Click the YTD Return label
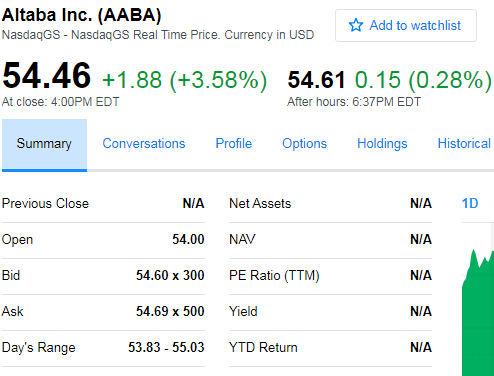The image size is (494, 376). pyautogui.click(x=263, y=347)
